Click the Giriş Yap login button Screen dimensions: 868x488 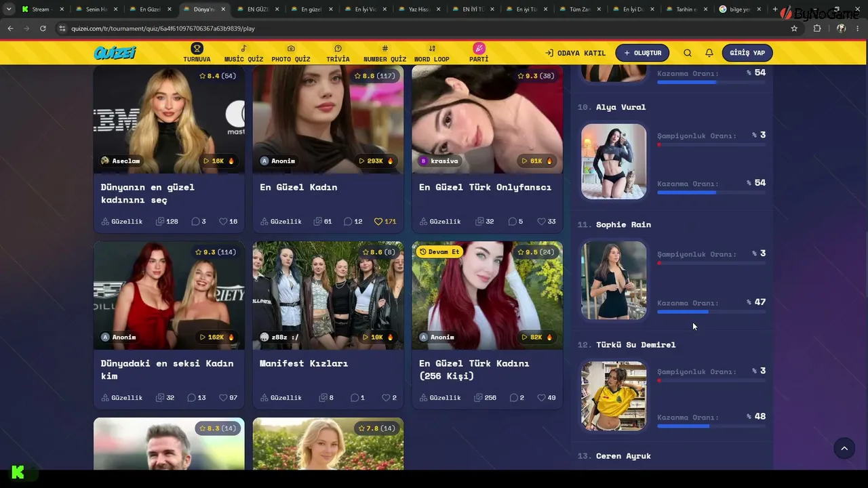(x=747, y=53)
